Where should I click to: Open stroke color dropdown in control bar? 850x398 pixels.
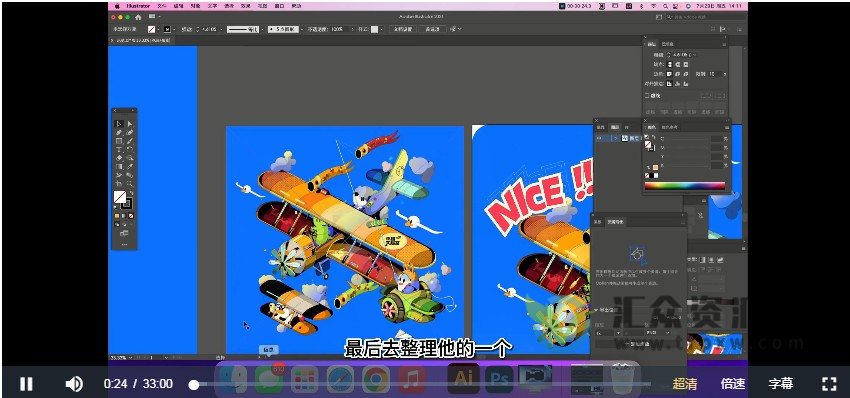point(174,29)
